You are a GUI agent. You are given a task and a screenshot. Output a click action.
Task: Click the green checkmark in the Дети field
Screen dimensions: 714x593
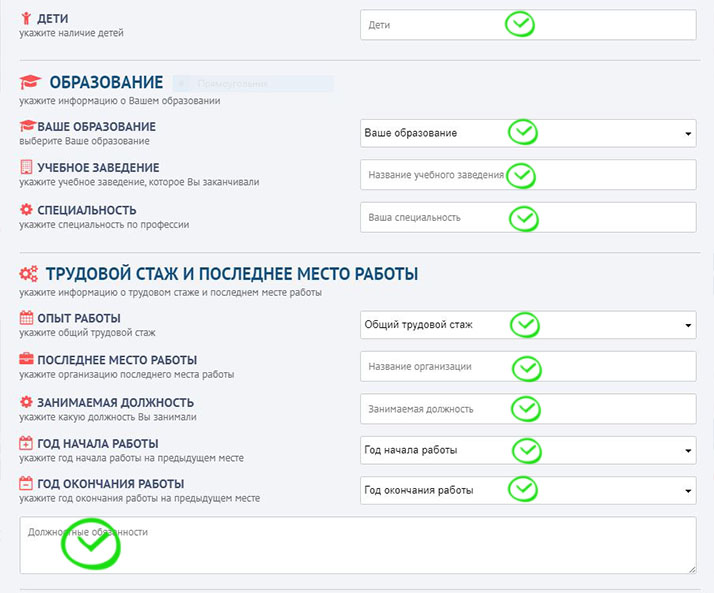(520, 24)
